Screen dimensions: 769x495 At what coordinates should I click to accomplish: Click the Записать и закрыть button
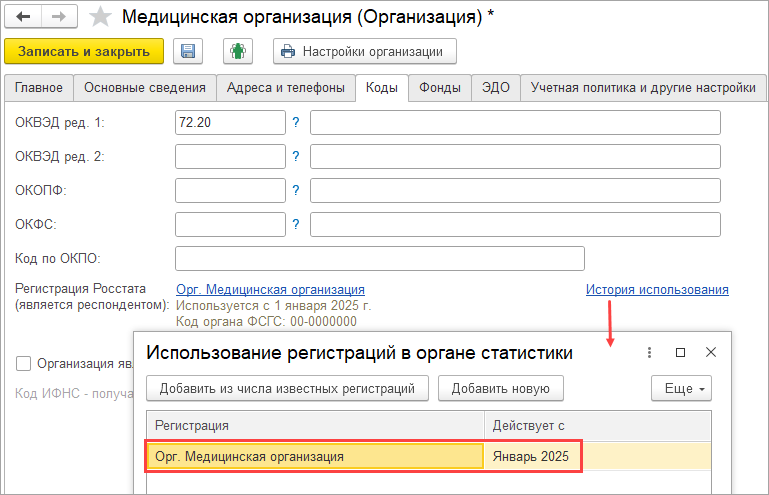(84, 52)
